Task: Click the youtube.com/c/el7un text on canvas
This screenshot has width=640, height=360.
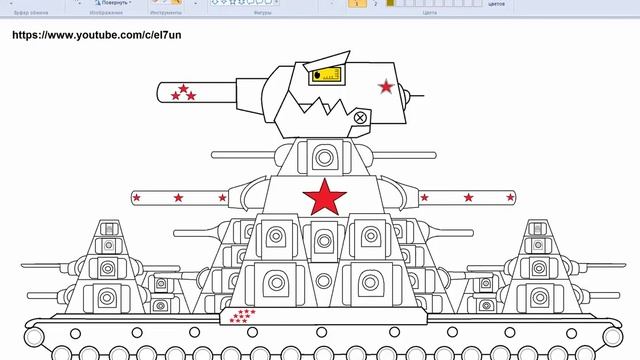Action: (97, 35)
